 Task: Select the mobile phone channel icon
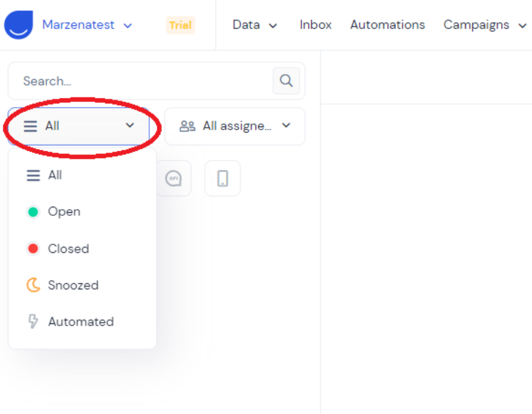click(x=222, y=179)
